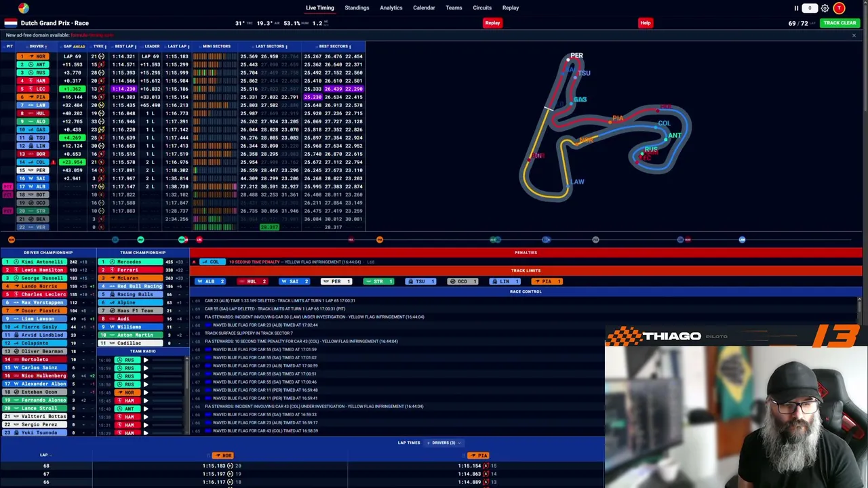Seek the ANT team radio progress bar
Viewport: 868px width, 488px height.
tap(167, 409)
